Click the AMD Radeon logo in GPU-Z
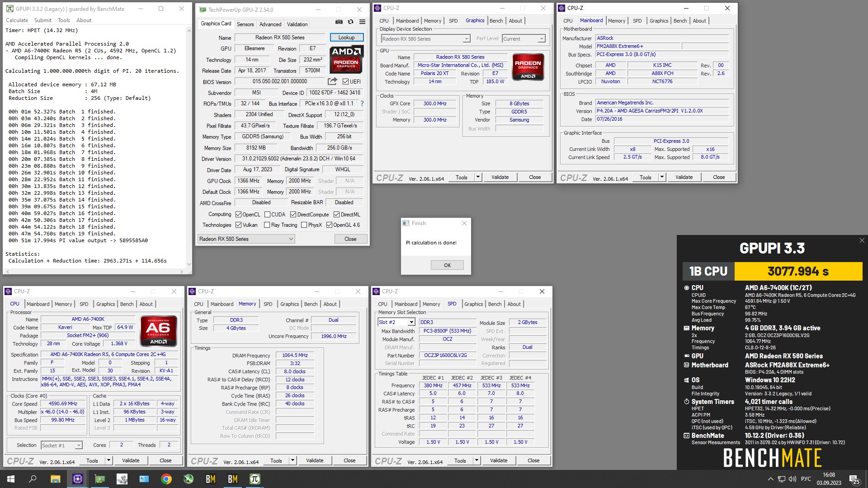 [x=346, y=59]
